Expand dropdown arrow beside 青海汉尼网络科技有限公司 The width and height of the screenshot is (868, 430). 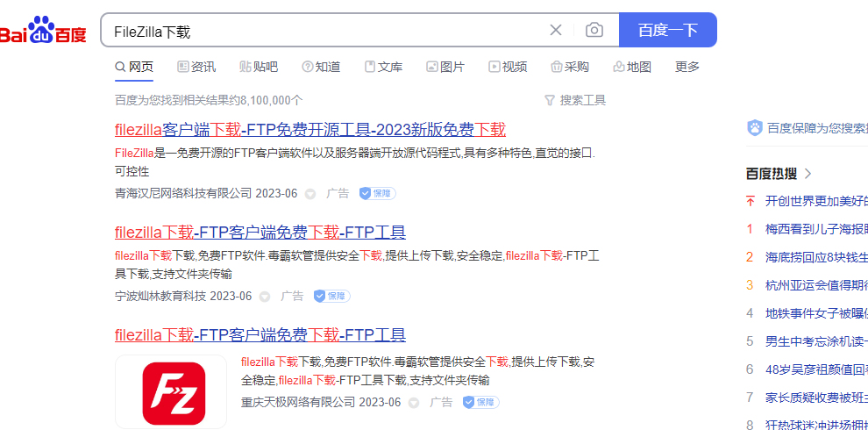click(x=310, y=194)
